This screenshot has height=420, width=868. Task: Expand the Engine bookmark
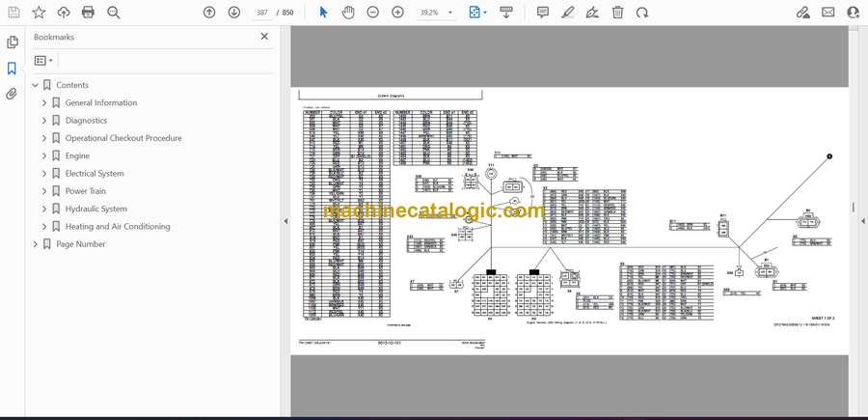(44, 156)
